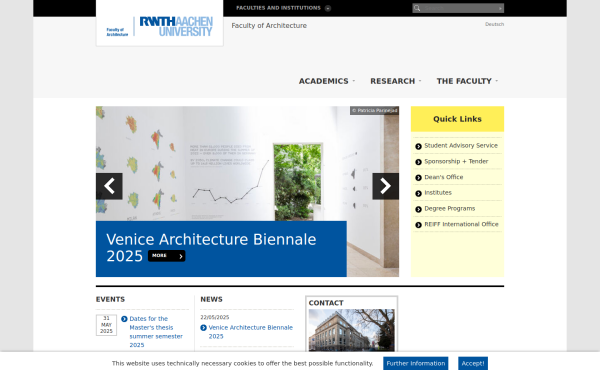Expand Faculties and Institutions dropdown arrow
This screenshot has width=600, height=375.
(328, 8)
